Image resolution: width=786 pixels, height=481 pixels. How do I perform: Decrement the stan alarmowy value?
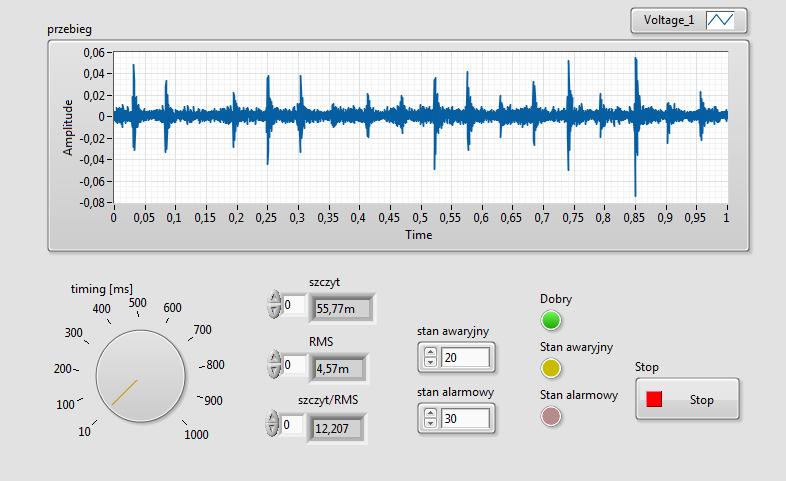tap(430, 423)
